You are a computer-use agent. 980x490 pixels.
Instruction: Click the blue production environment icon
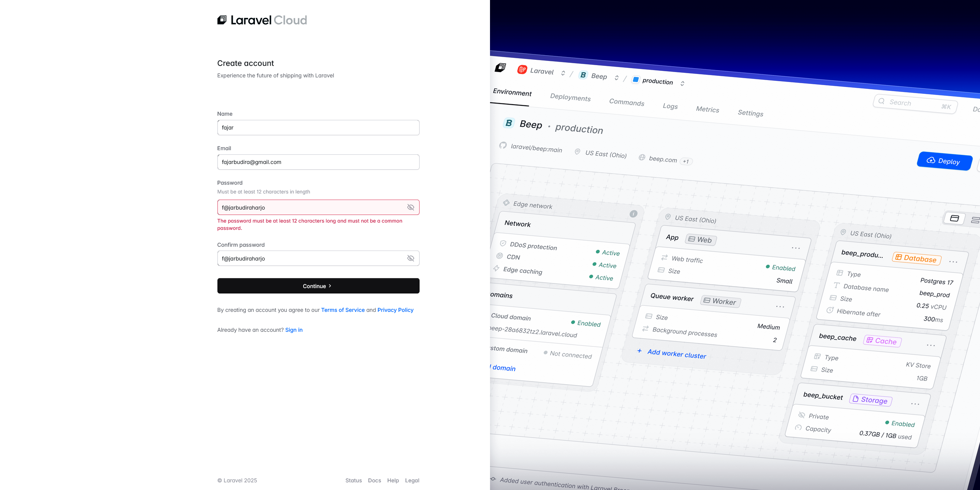(635, 79)
